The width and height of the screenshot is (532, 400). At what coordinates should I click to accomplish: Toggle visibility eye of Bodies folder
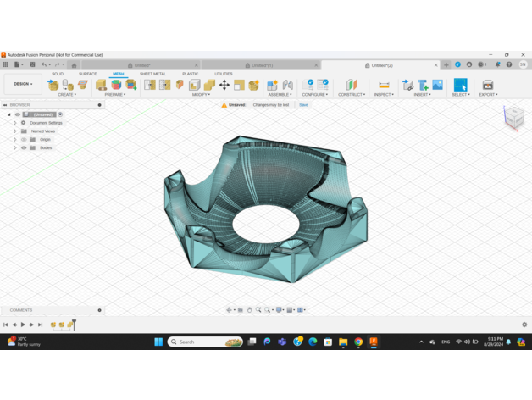[24, 148]
